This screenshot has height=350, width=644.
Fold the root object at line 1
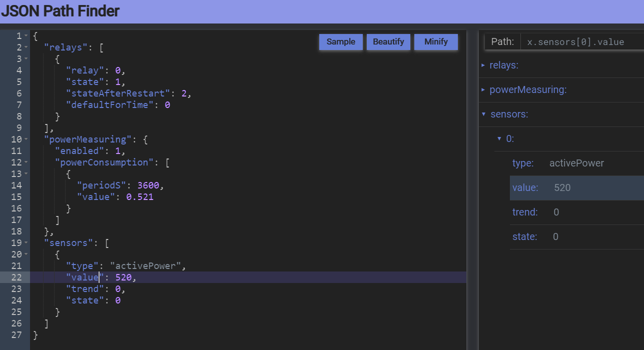click(26, 36)
